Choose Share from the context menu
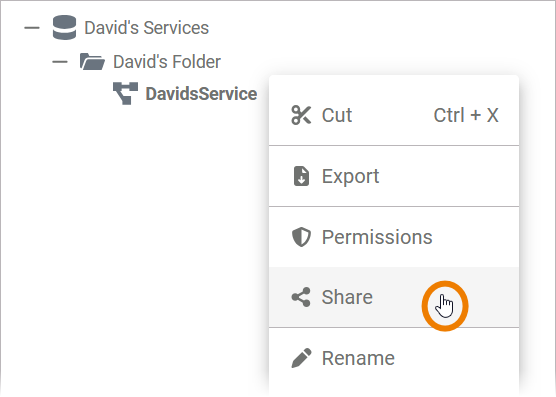556x397 pixels. point(394,297)
